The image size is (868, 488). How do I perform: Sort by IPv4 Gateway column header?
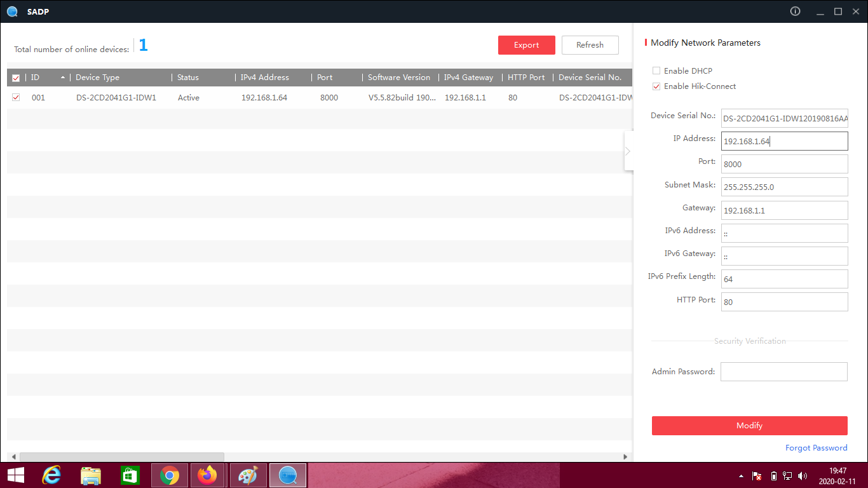(x=470, y=78)
